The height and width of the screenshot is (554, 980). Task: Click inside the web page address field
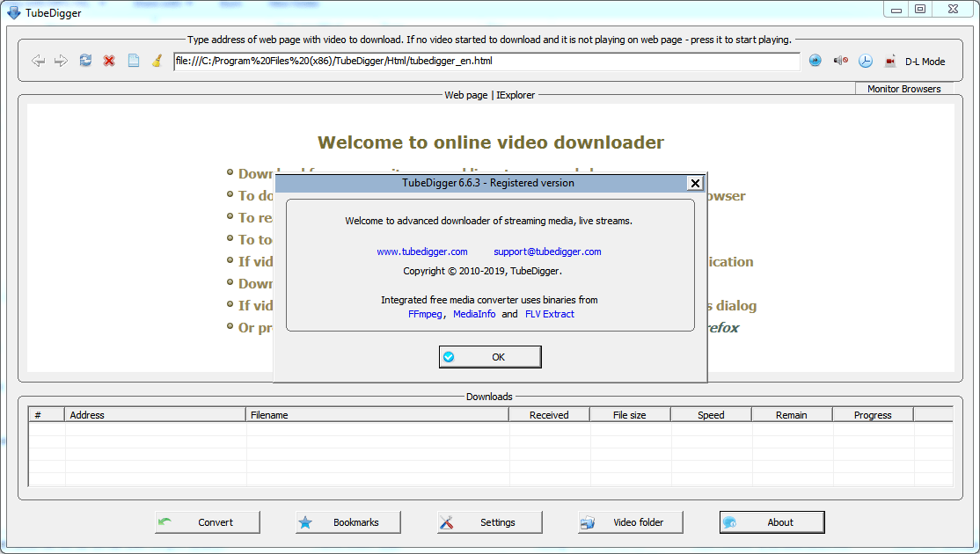point(486,62)
